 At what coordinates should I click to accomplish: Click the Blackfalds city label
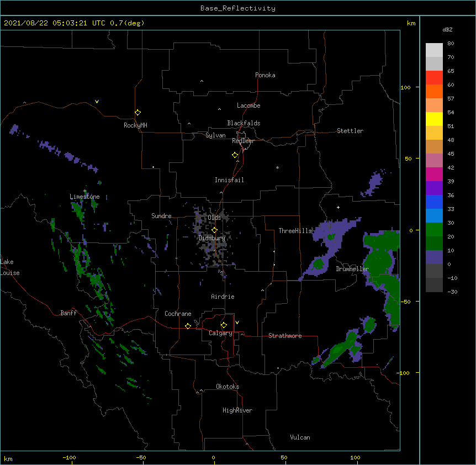(244, 123)
